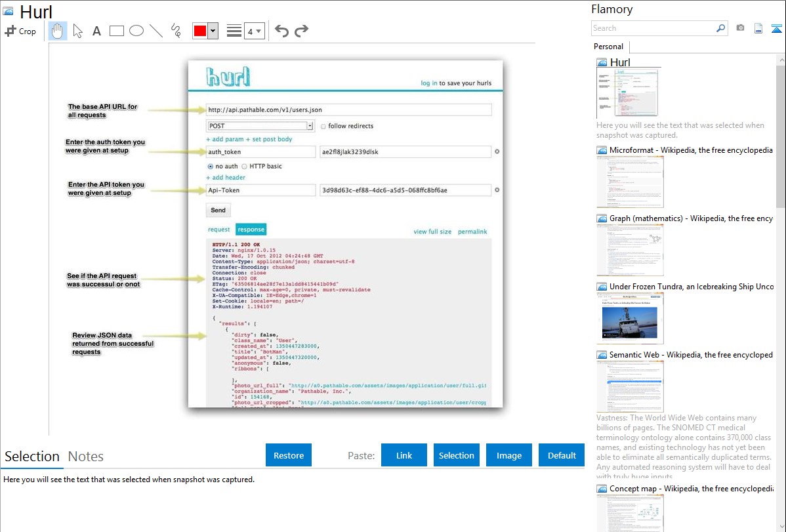
Task: Choose the text annotation tool
Action: pyautogui.click(x=96, y=31)
